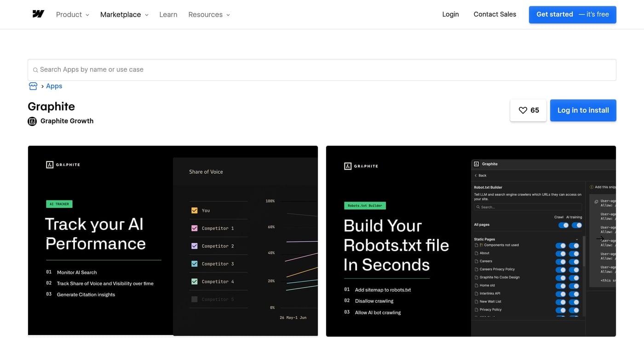The height and width of the screenshot is (338, 644).
Task: Click the 26 May-1 Jun axis label
Action: (293, 317)
